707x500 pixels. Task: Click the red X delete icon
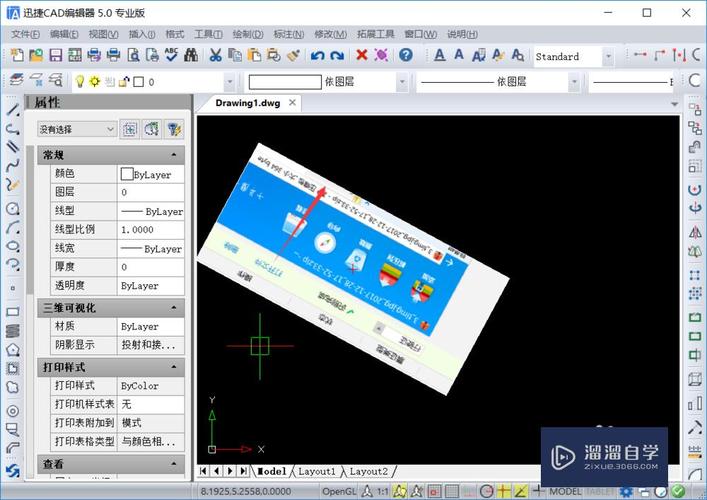pos(362,56)
